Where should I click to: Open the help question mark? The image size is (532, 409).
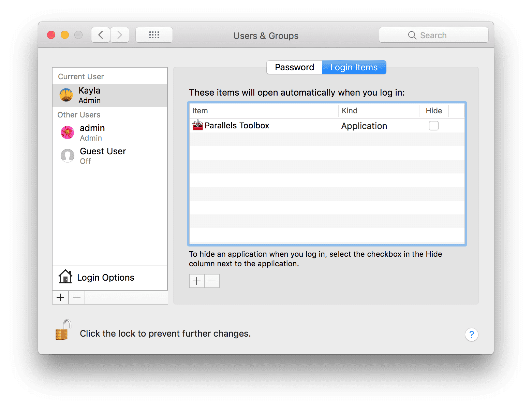[x=472, y=335]
